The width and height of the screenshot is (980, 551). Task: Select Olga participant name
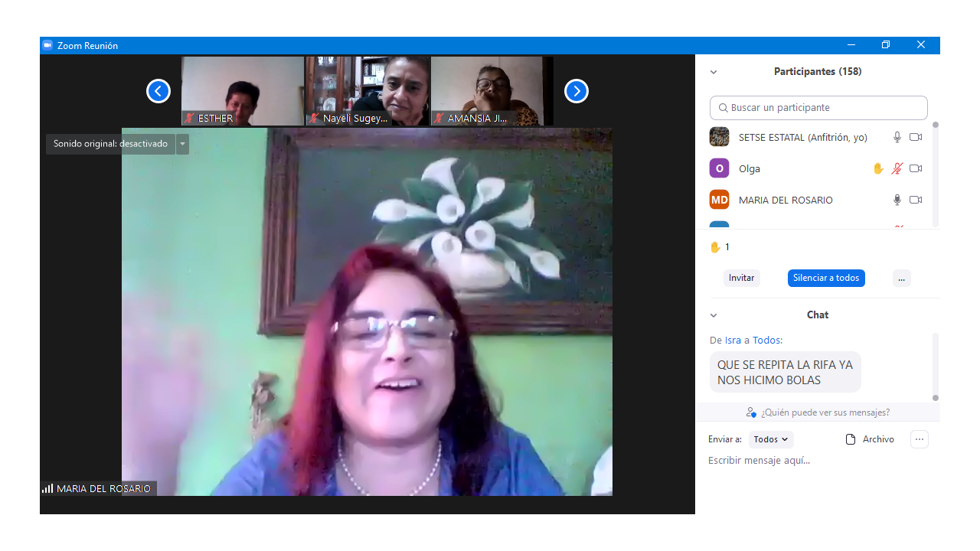[x=750, y=168]
